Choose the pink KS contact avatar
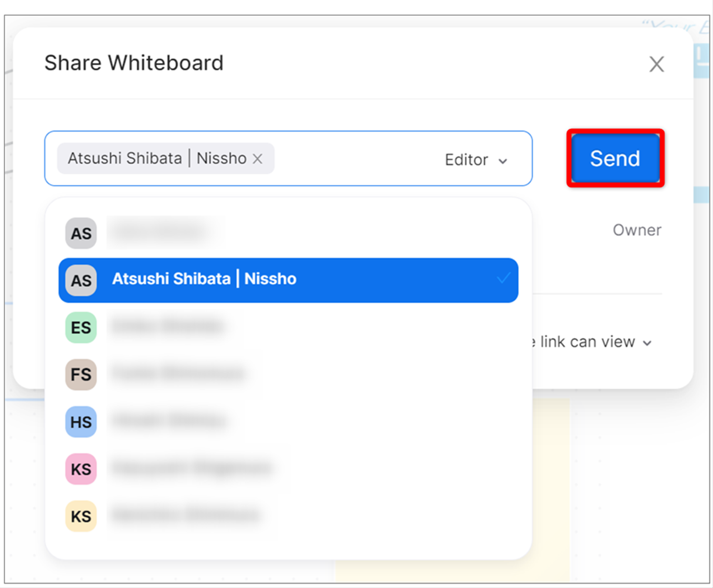This screenshot has width=713, height=588. pyautogui.click(x=81, y=469)
